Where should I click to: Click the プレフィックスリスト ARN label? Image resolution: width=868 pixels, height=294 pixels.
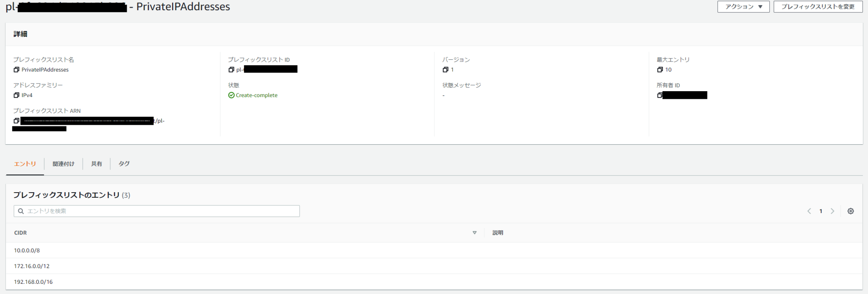pos(47,111)
